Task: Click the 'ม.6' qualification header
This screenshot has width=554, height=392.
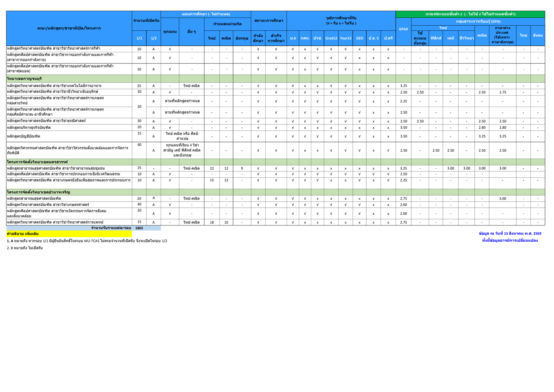Action: click(x=293, y=38)
